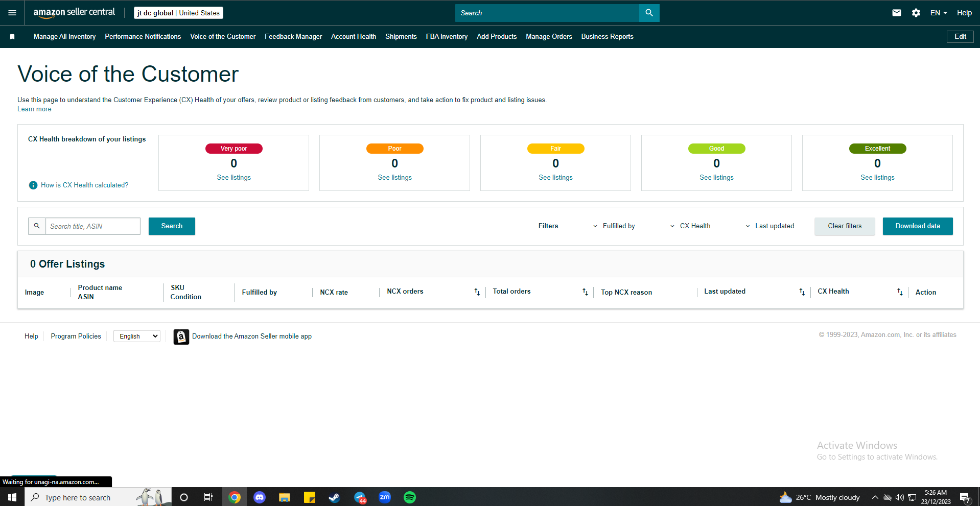980x506 pixels.
Task: Click the Amazon Seller mobile app icon
Action: [181, 336]
